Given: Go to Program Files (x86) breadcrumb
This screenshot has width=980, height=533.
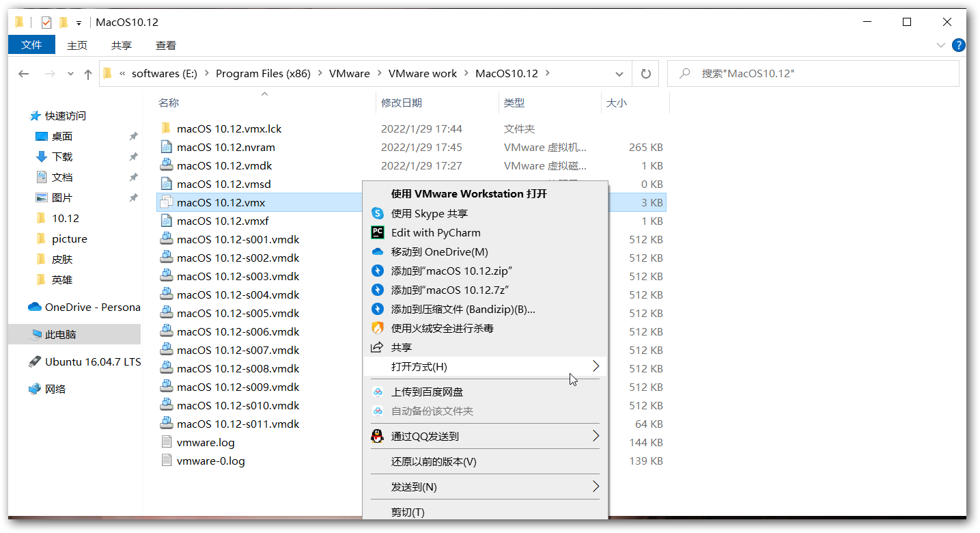Looking at the screenshot, I should (263, 73).
